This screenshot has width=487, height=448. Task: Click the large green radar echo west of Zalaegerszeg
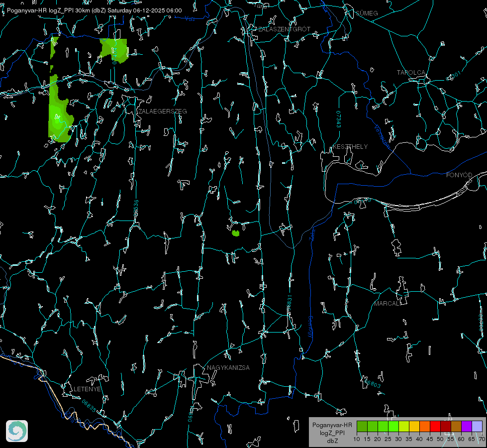(59, 109)
